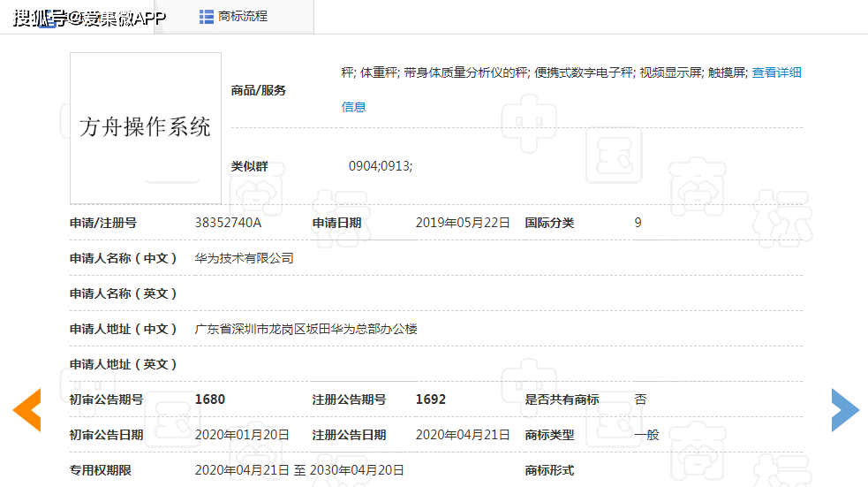This screenshot has width=868, height=487.
Task: Click the 申请/注册号 label
Action: (103, 223)
